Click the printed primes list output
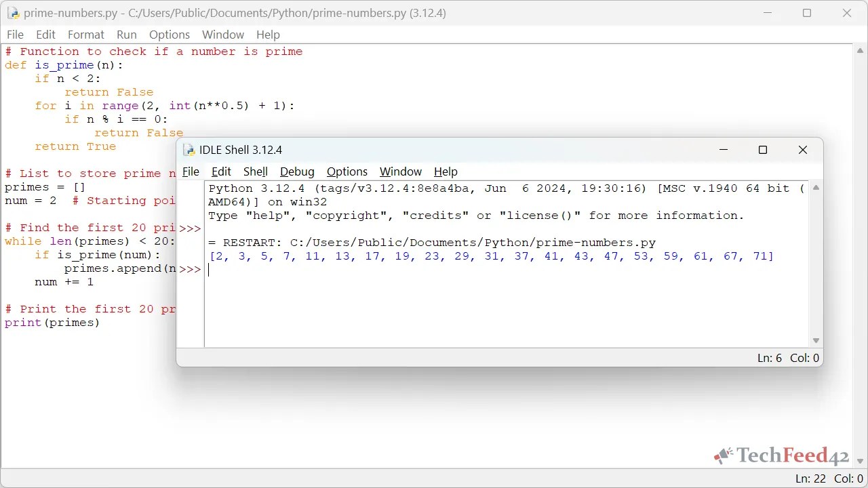The width and height of the screenshot is (868, 488). [x=492, y=256]
